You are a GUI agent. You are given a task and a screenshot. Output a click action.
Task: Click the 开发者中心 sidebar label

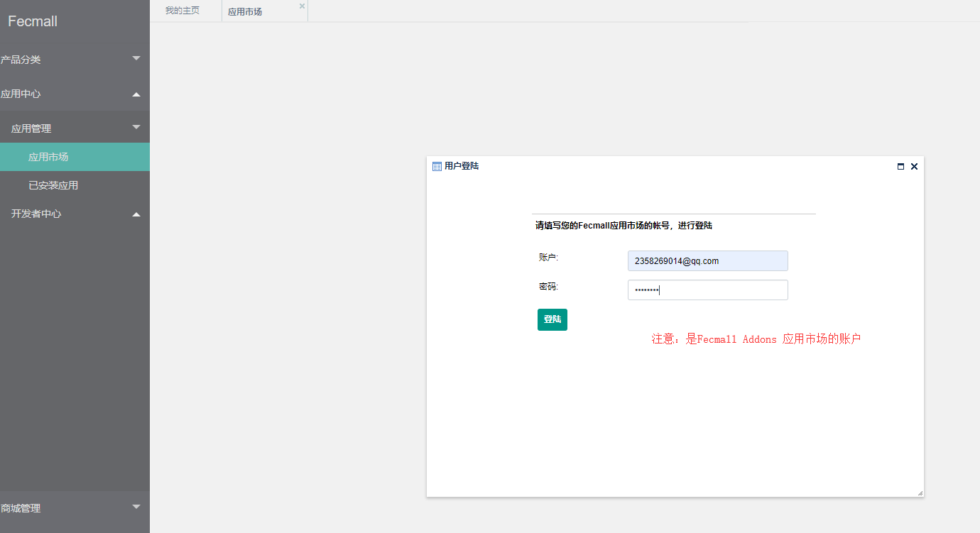pos(36,214)
